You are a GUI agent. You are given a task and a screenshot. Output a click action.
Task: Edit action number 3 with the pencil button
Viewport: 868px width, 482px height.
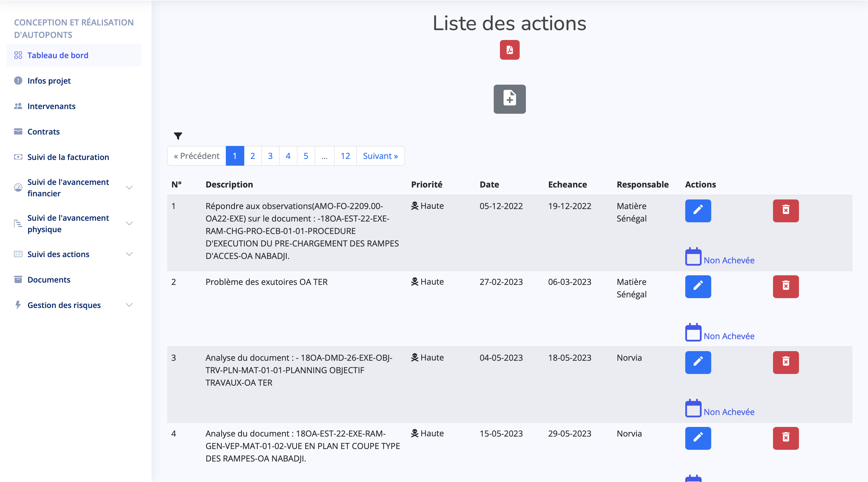(x=698, y=362)
